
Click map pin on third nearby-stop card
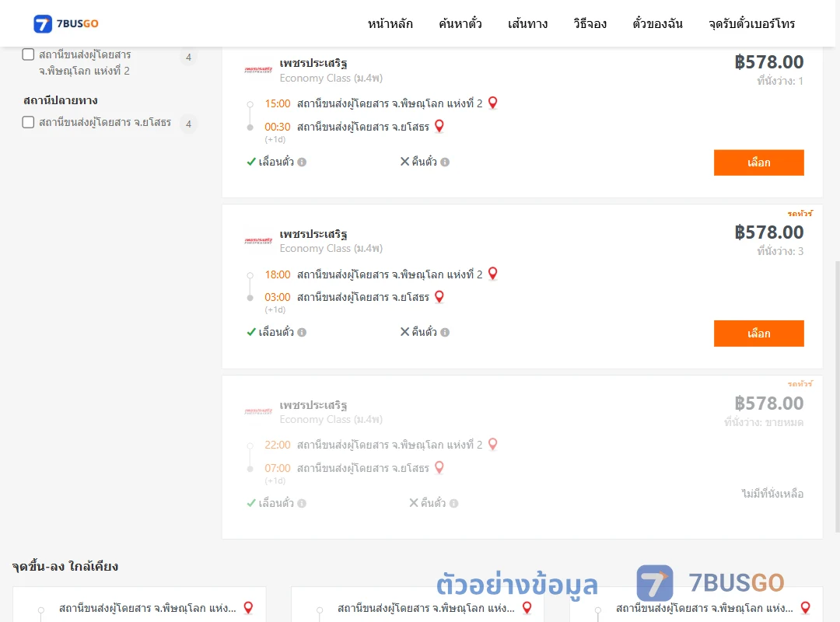click(x=805, y=607)
